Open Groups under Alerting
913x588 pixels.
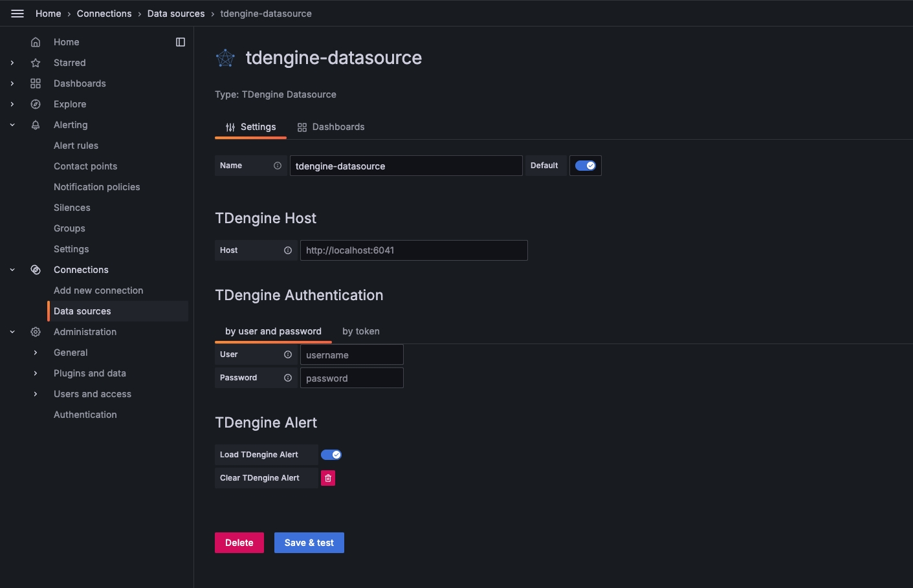[69, 228]
